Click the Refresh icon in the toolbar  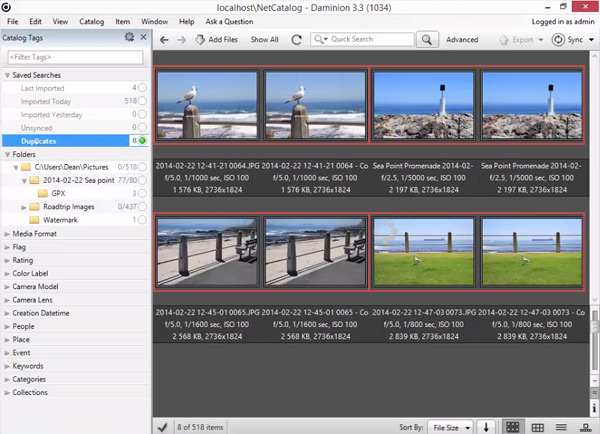click(296, 40)
